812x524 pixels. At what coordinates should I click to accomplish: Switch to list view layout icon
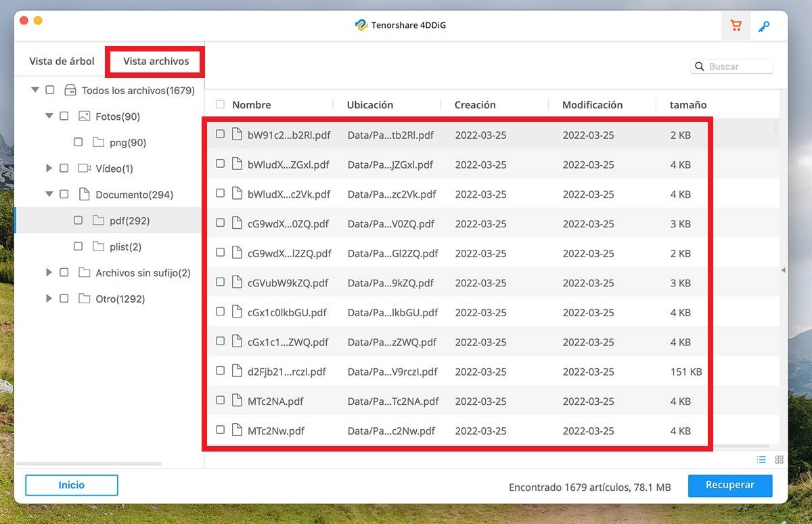[761, 460]
